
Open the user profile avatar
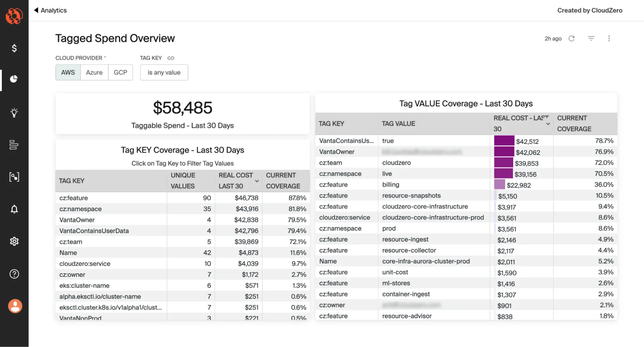(x=15, y=306)
